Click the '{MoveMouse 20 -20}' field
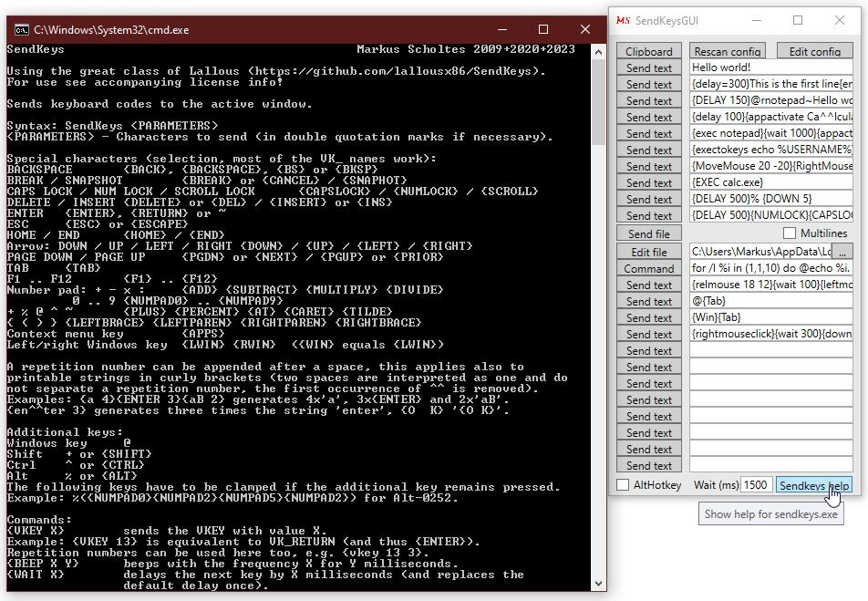Screen dimensions: 868x601 click(x=770, y=166)
